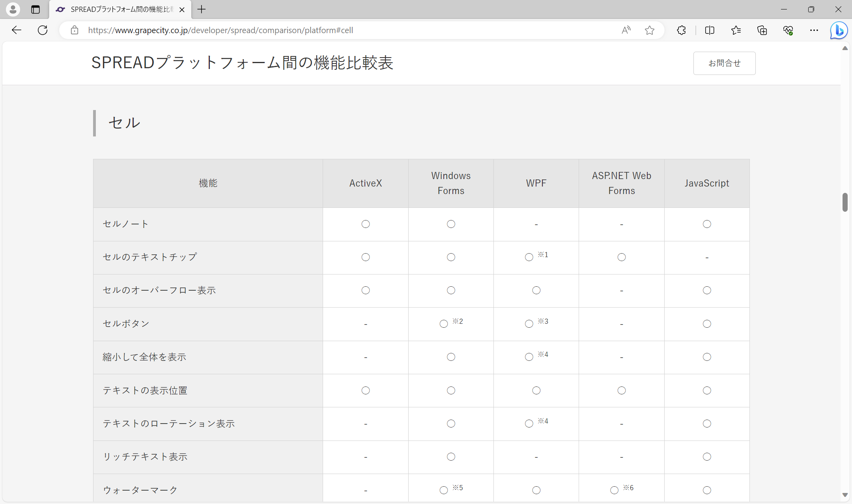Open Settings and more menu
Viewport: 852px width, 504px height.
click(x=814, y=30)
